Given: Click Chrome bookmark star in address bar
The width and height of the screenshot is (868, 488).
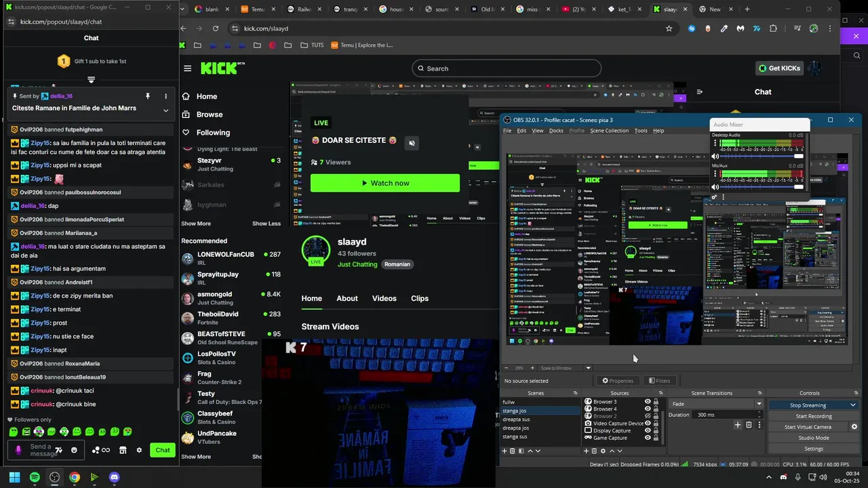Looking at the screenshot, I should pos(669,28).
